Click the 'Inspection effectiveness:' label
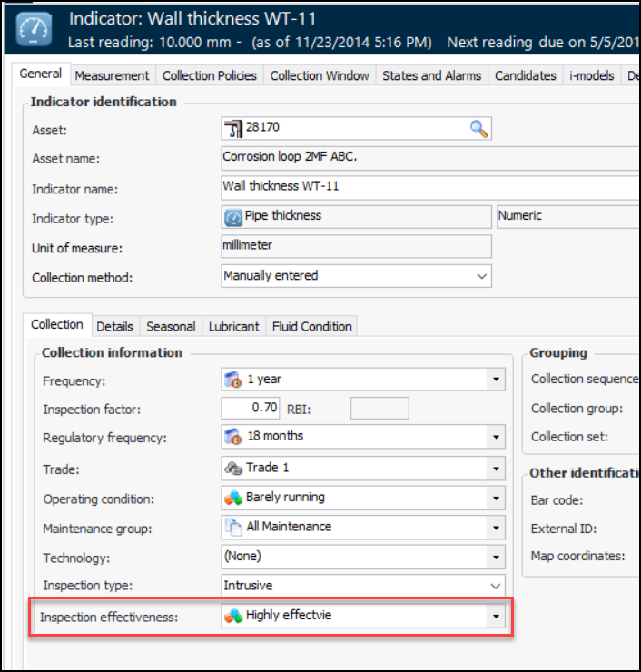Image resolution: width=641 pixels, height=672 pixels. pyautogui.click(x=109, y=618)
